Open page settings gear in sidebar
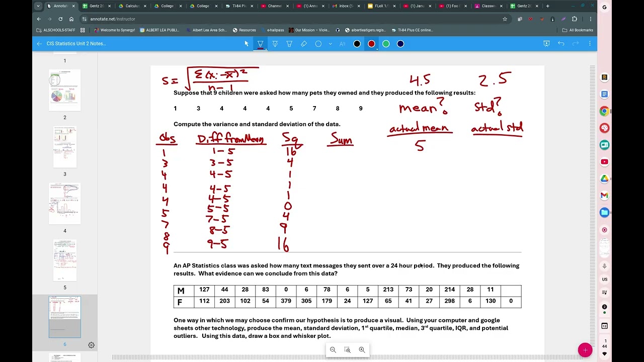Viewport: 644px width, 362px height. click(x=91, y=345)
